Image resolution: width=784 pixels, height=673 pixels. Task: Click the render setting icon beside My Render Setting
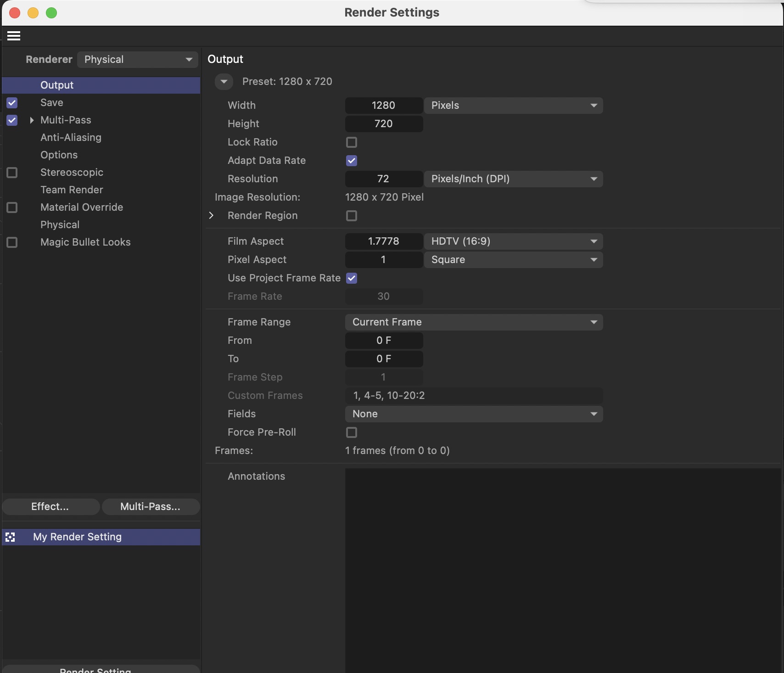coord(10,537)
